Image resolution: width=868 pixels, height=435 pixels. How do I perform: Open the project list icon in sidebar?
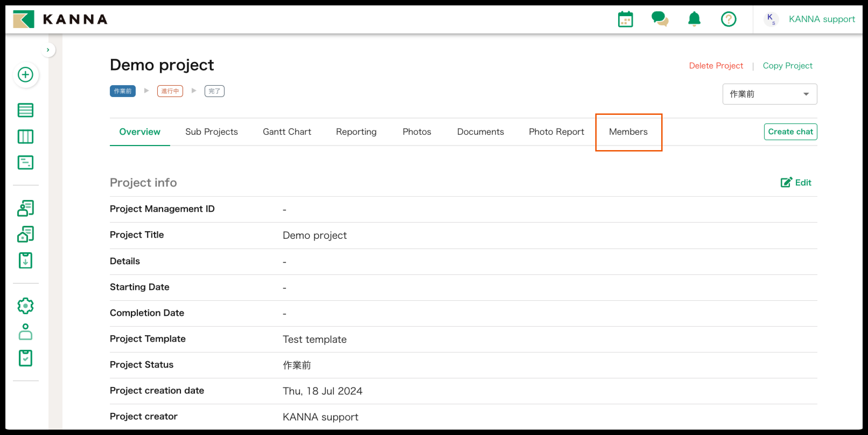(26, 110)
